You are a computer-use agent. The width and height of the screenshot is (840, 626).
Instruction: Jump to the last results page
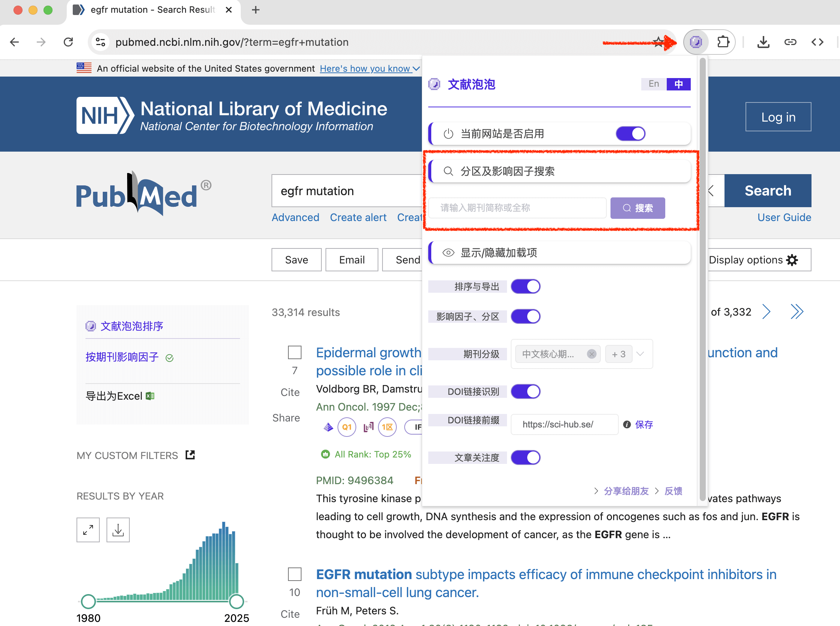796,312
